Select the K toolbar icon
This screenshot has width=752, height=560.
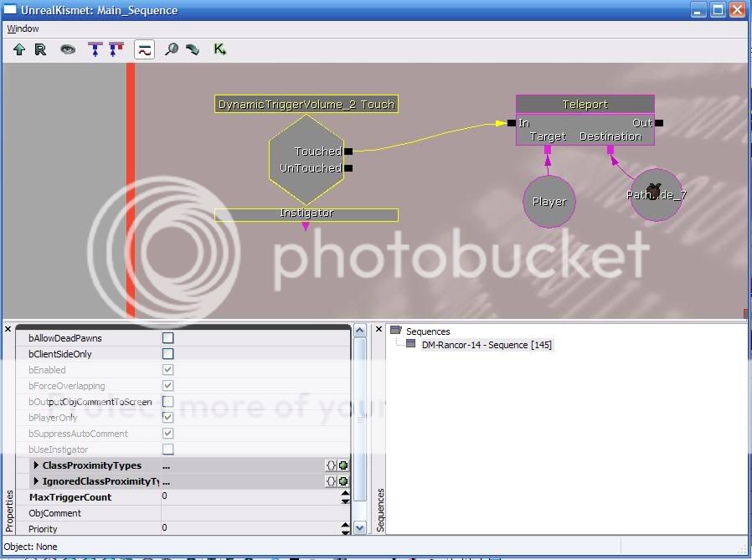click(219, 49)
